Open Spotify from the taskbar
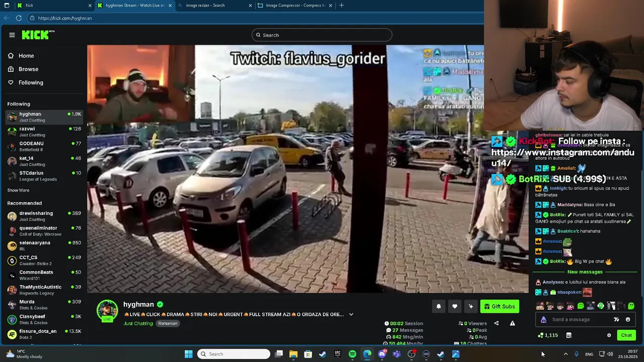The width and height of the screenshot is (644, 362). pyautogui.click(x=352, y=354)
